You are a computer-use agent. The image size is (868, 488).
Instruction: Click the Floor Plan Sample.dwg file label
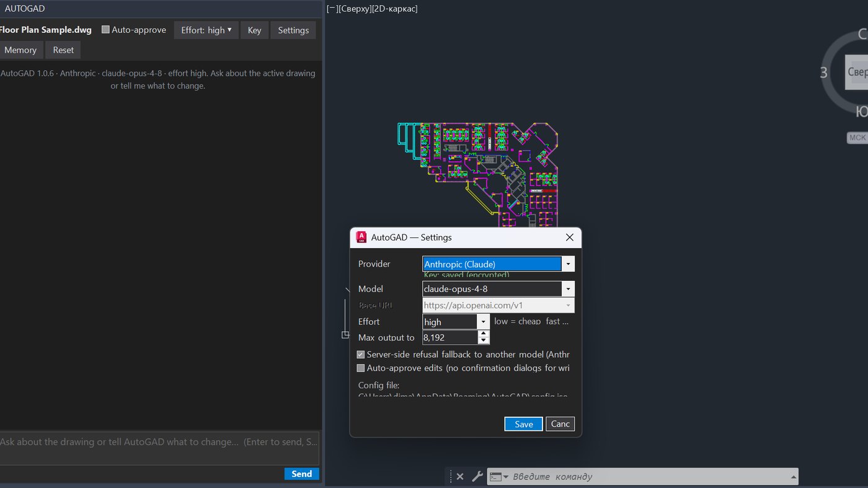click(46, 30)
